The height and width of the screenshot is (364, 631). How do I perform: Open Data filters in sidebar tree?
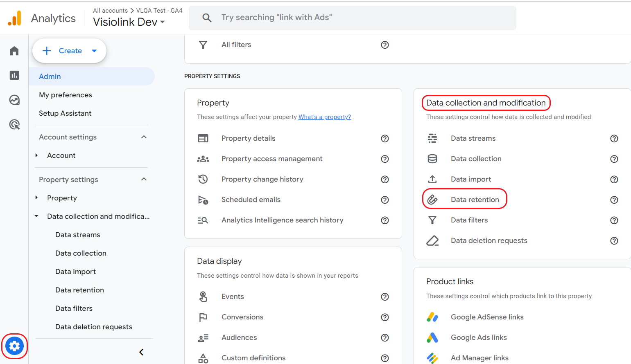point(74,308)
